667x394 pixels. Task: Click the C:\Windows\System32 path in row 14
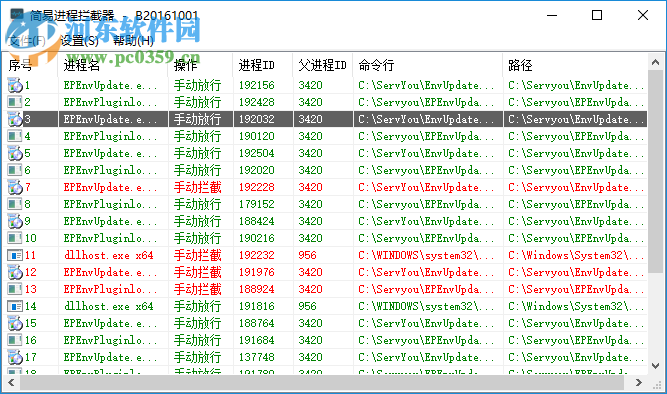click(x=576, y=306)
